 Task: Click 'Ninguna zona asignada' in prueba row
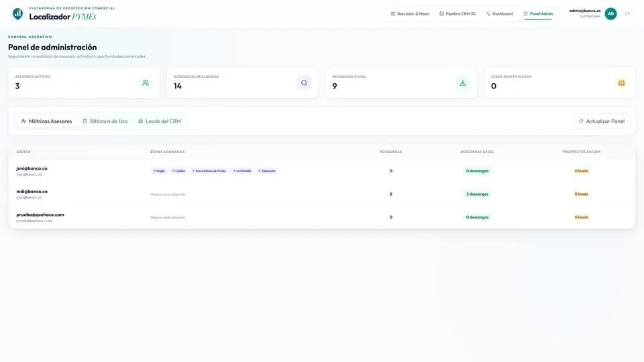pos(168,217)
